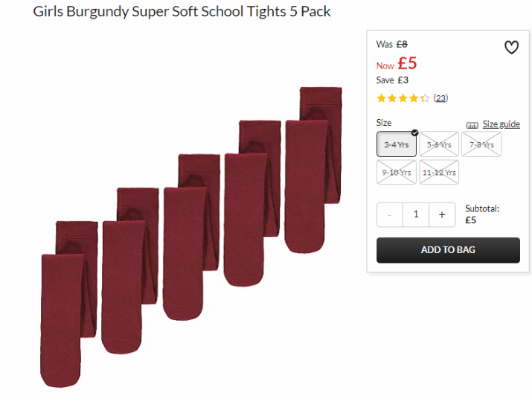The height and width of the screenshot is (396, 532).
Task: Click the burgundy tights product image
Action: pyautogui.click(x=191, y=237)
